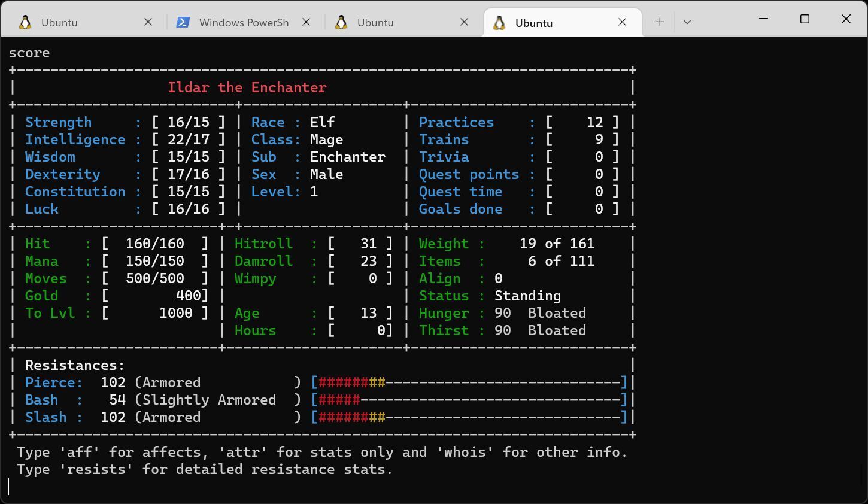Viewport: 868px width, 504px height.
Task: Click the 'Standing' status text
Action: [x=527, y=296]
